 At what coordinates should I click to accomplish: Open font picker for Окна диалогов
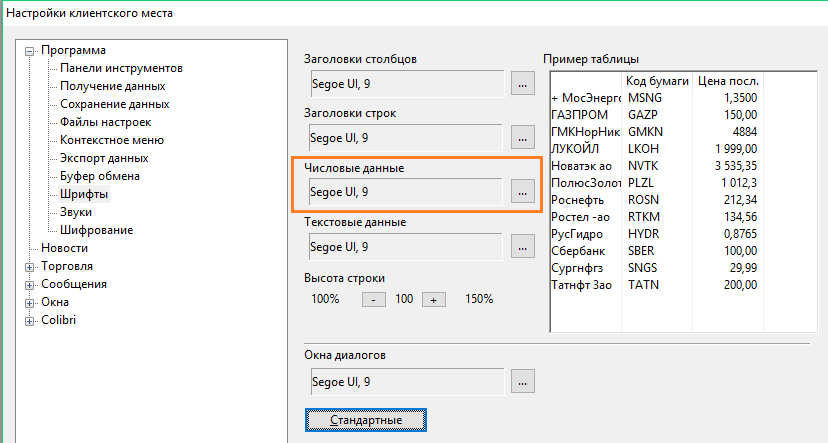pyautogui.click(x=523, y=382)
